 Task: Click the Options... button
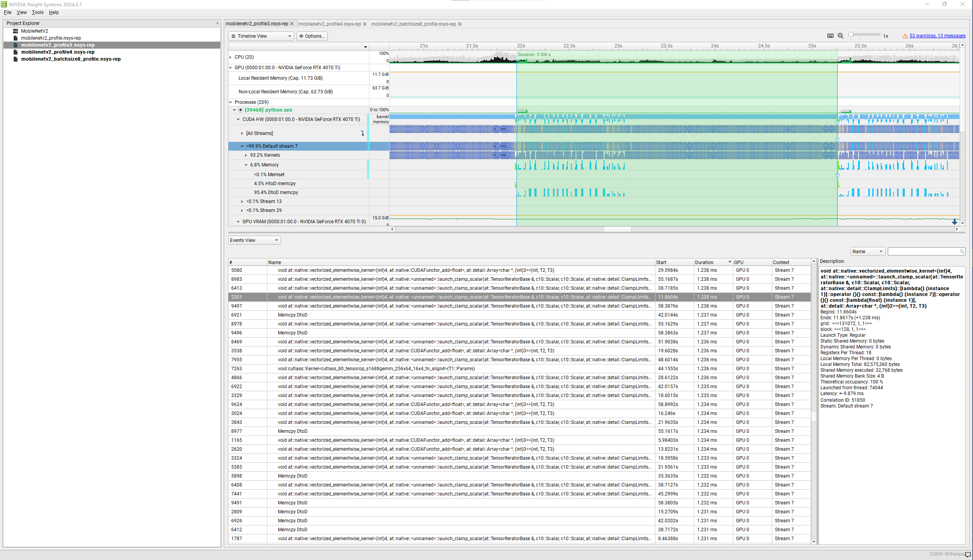312,36
